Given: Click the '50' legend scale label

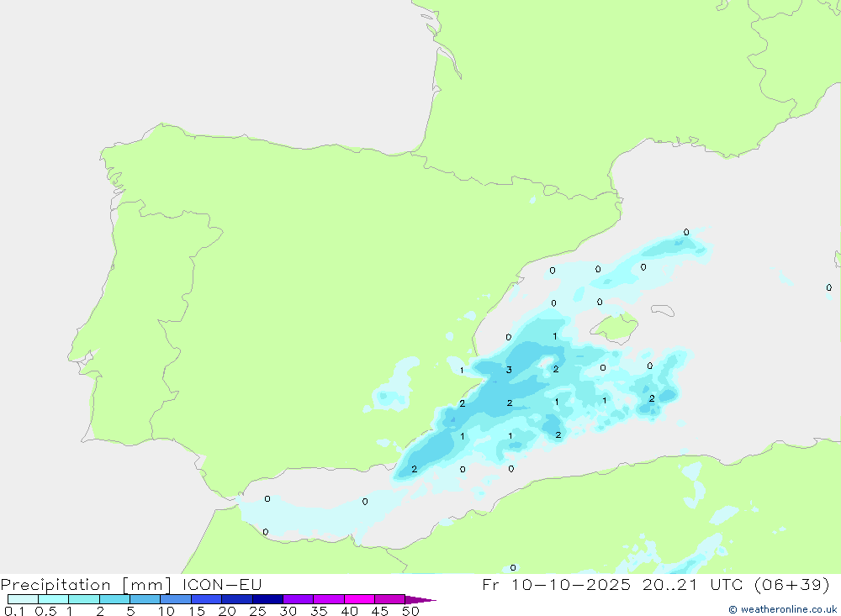Looking at the screenshot, I should point(411,611).
